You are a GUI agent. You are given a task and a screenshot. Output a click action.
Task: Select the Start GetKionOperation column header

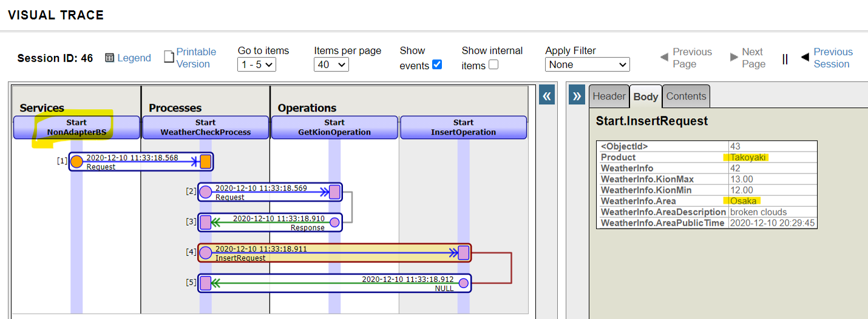coord(334,127)
